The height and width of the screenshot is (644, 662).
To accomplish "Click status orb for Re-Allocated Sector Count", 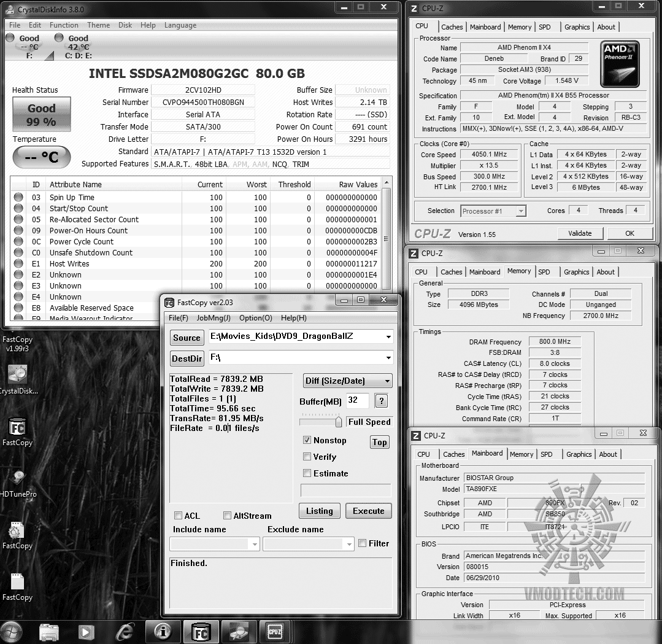I will (x=18, y=219).
